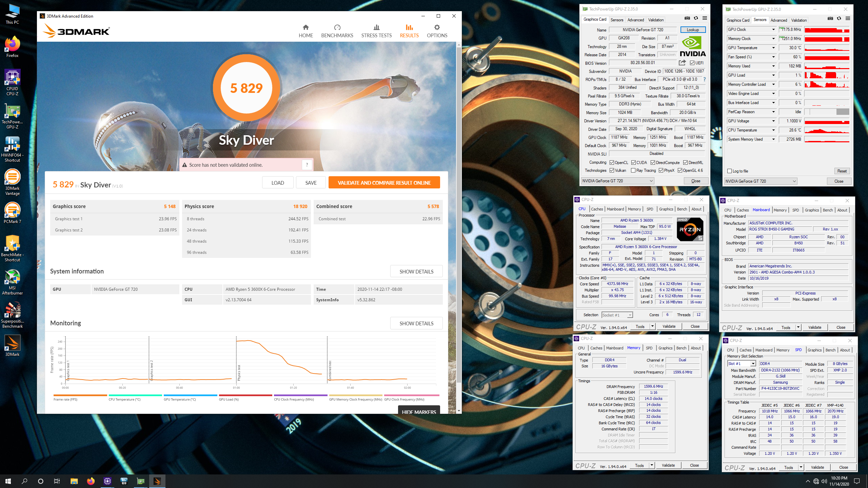Expand Memory Clock sensor dropdown
The width and height of the screenshot is (868, 488).
[773, 39]
